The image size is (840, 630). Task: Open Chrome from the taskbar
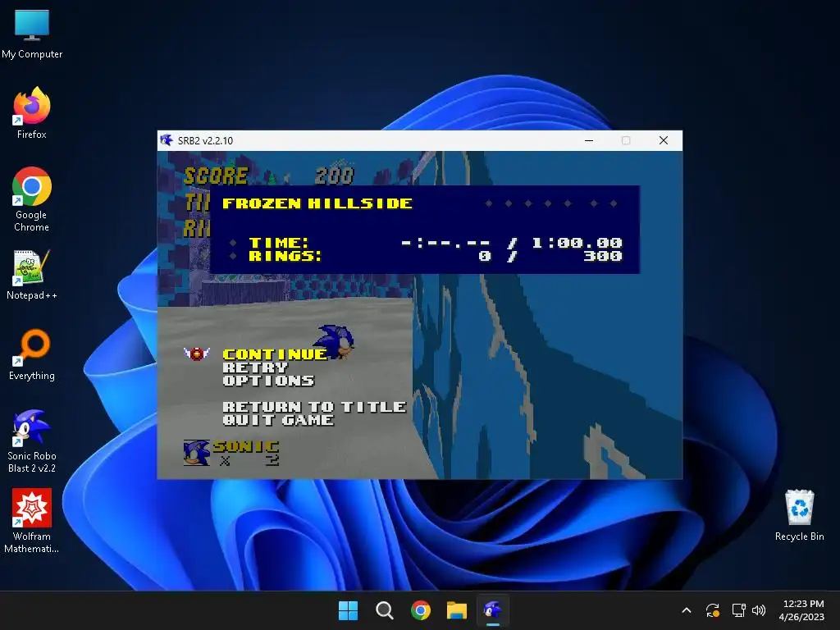(421, 610)
